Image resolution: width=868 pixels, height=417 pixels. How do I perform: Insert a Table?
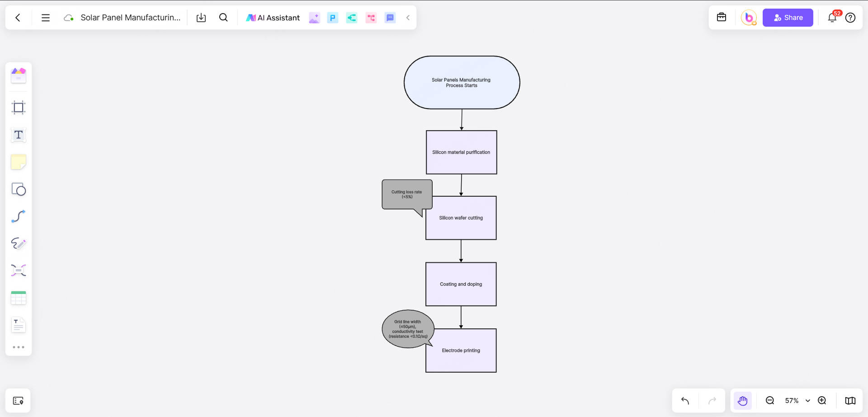19,297
